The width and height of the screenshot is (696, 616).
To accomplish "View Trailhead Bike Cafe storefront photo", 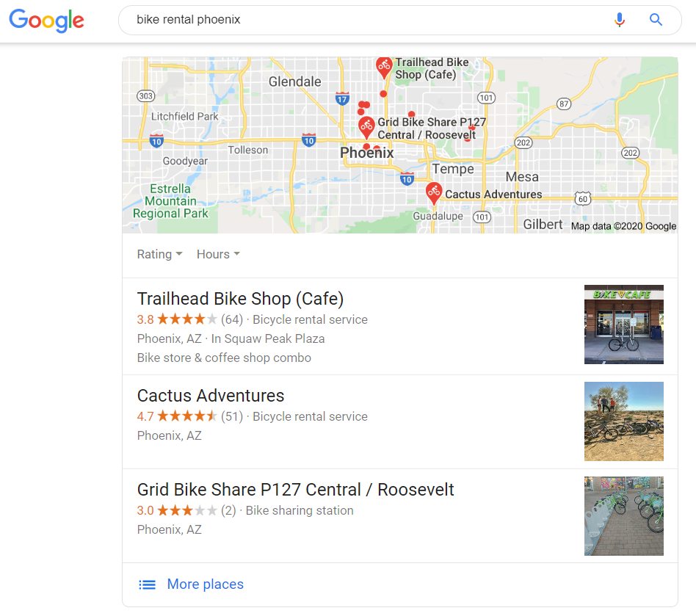I will (623, 325).
